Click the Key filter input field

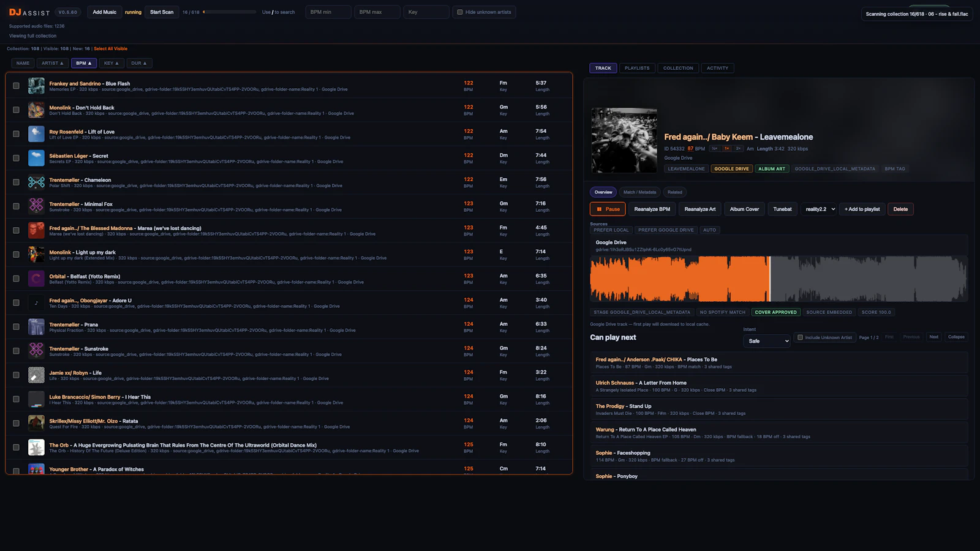(426, 12)
